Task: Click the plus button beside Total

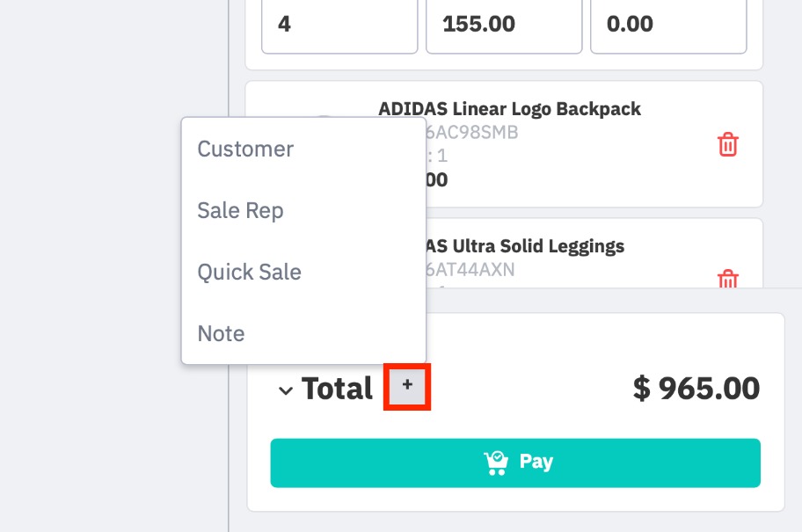Action: coord(407,385)
